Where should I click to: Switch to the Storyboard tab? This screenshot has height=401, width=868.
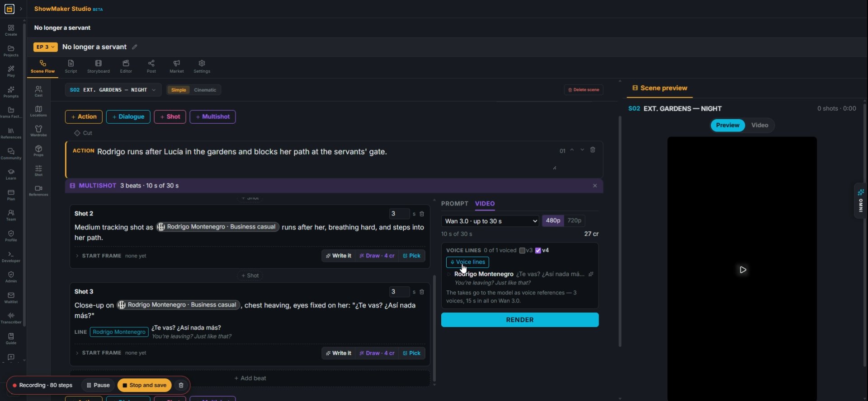[99, 66]
